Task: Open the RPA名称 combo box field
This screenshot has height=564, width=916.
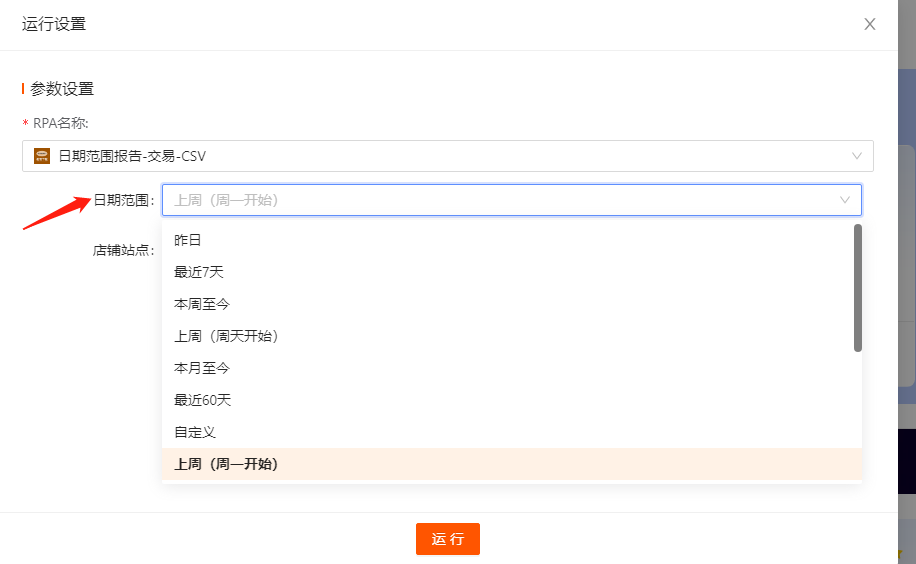Action: pyautogui.click(x=447, y=156)
